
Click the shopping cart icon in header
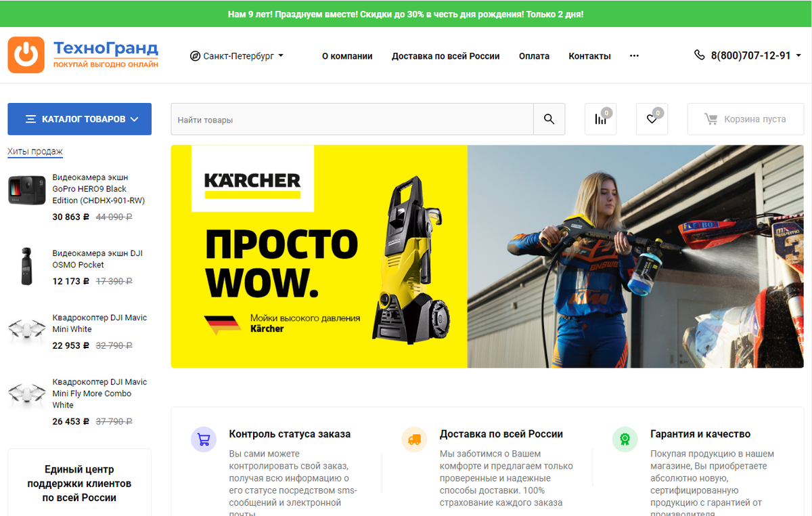pos(710,119)
